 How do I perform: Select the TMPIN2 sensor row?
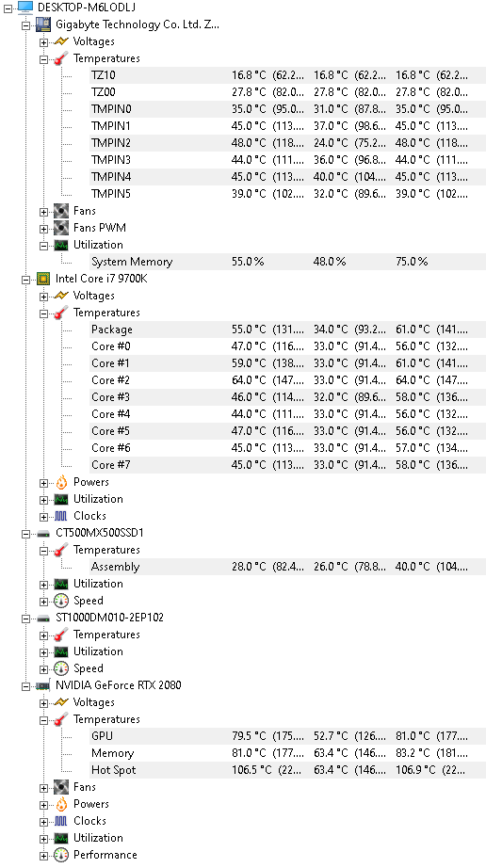pyautogui.click(x=288, y=143)
